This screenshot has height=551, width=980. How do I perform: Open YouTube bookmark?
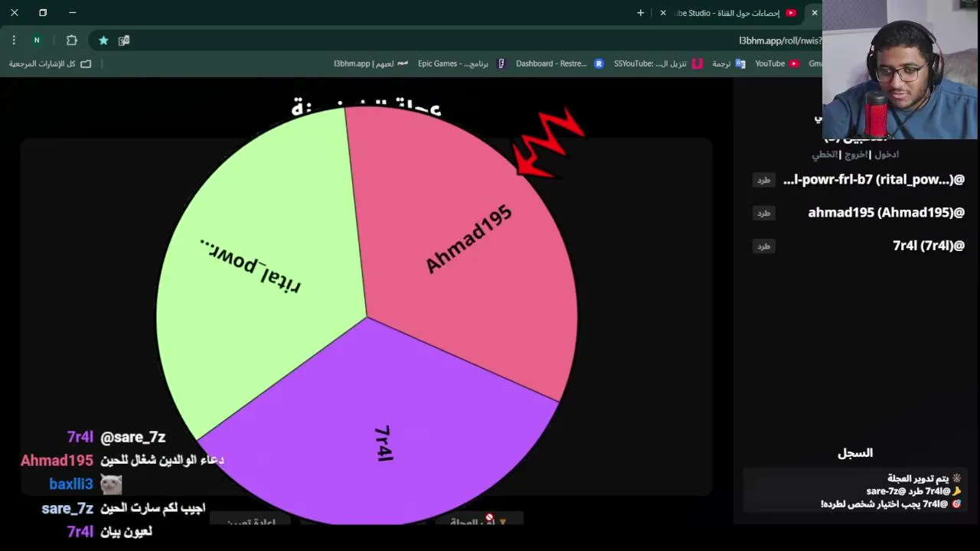click(776, 64)
